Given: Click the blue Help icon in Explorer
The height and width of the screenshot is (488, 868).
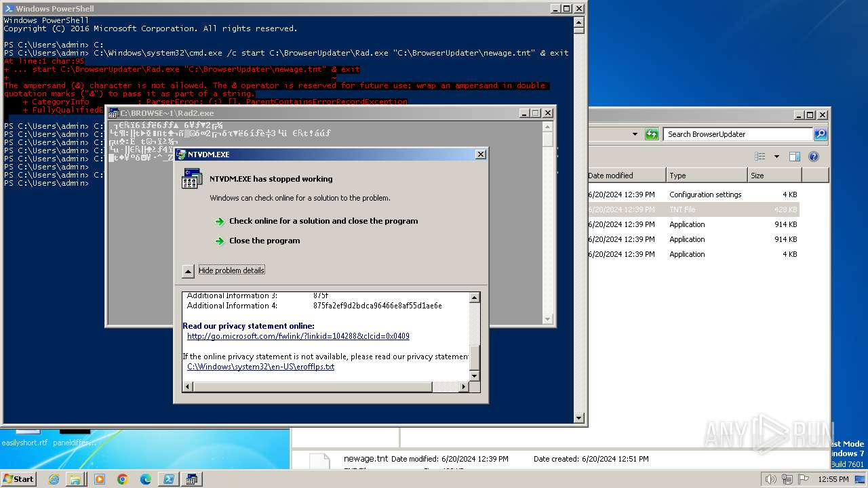Looking at the screenshot, I should 814,157.
